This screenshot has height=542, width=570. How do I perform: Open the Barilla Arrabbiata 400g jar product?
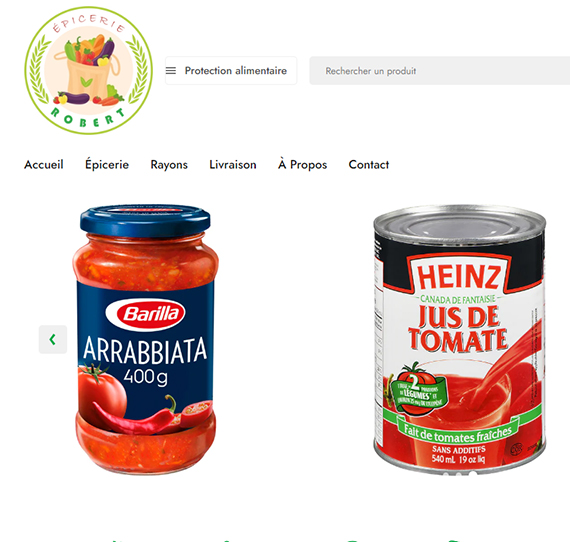tap(145, 339)
